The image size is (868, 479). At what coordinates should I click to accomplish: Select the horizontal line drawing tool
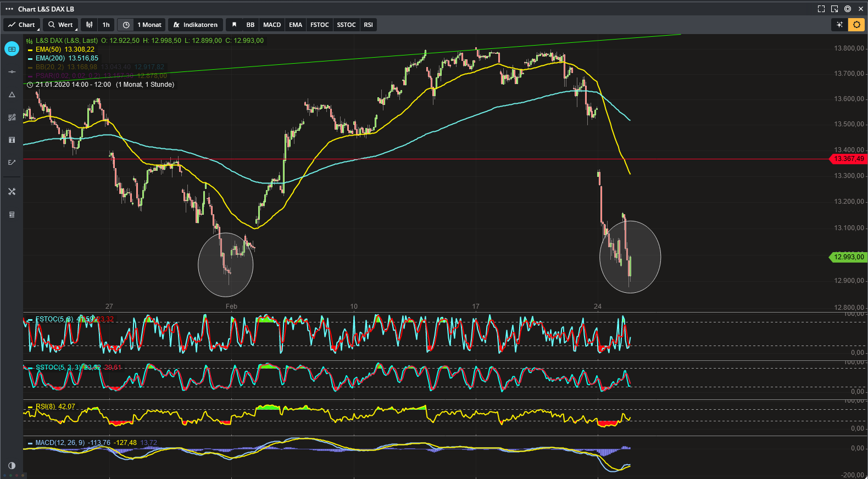[x=12, y=72]
